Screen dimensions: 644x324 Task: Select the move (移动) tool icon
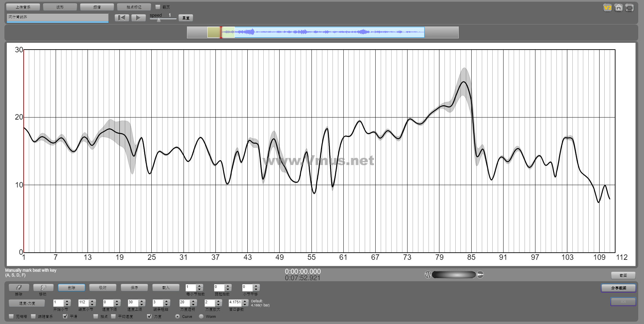tap(43, 287)
